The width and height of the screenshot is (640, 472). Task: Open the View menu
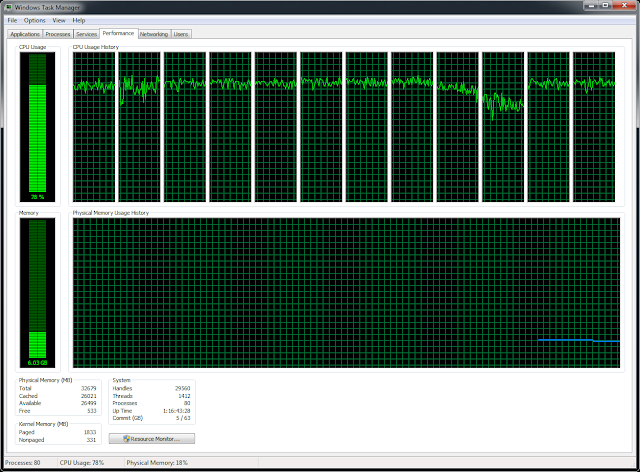coord(59,20)
